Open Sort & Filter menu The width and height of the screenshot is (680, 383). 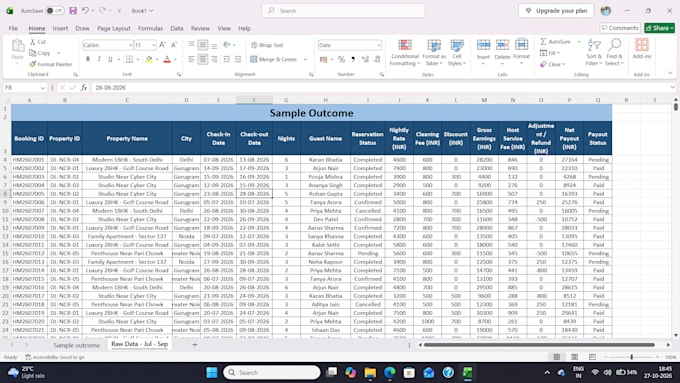[594, 52]
